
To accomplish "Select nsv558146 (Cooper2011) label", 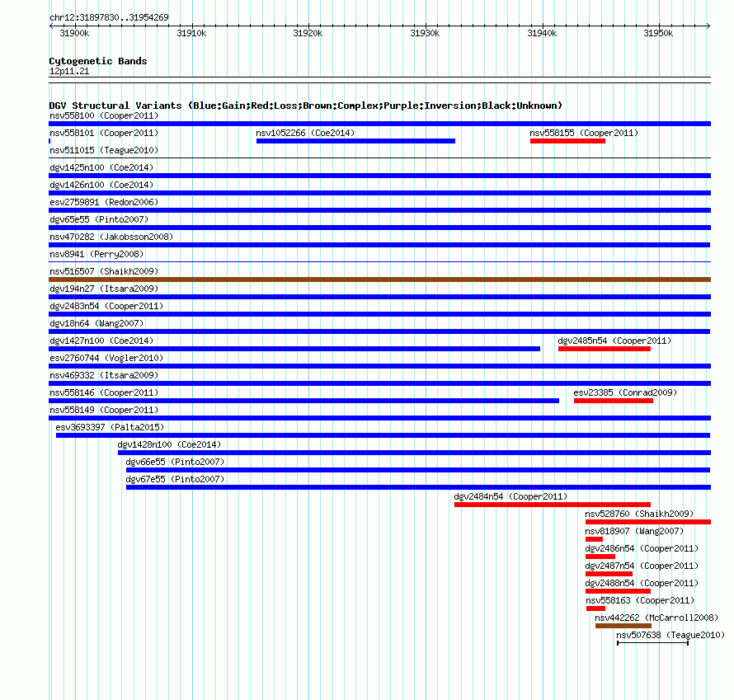I will 104,392.
